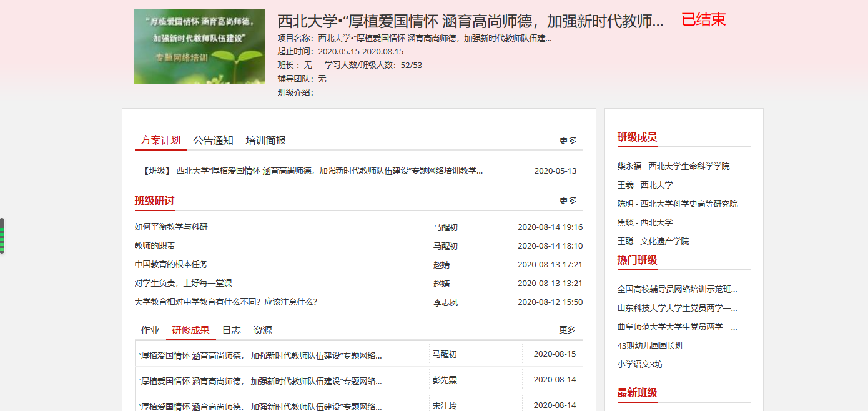Click the 班级成员 sidebar heading
Screen dimensions: 868x411
click(x=637, y=137)
